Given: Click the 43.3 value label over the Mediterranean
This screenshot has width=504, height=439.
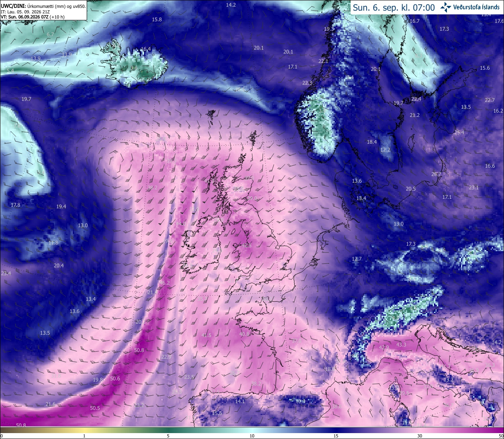Looking at the screenshot, I should 401,345.
